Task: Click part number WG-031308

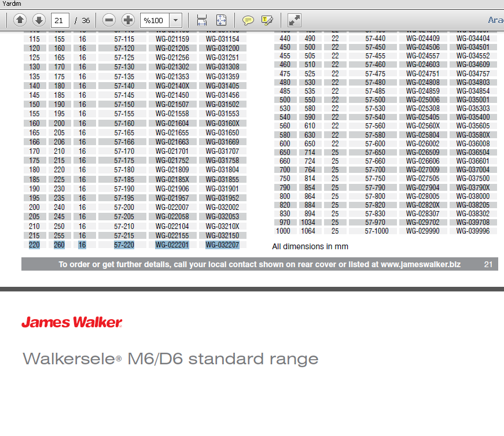Action: pyautogui.click(x=222, y=67)
